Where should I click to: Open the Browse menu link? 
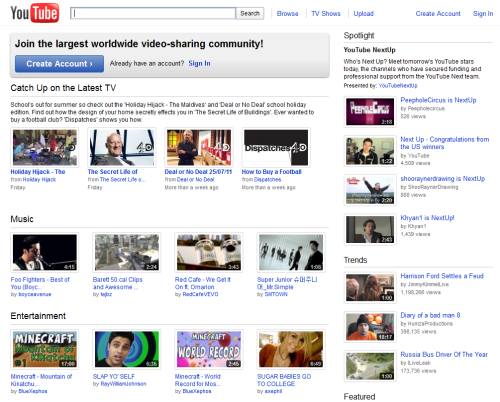[287, 14]
